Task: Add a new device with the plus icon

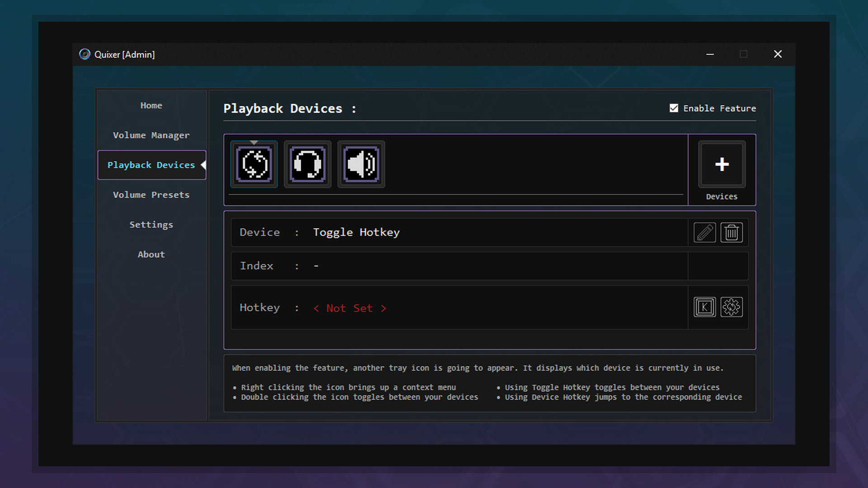Action: [722, 164]
